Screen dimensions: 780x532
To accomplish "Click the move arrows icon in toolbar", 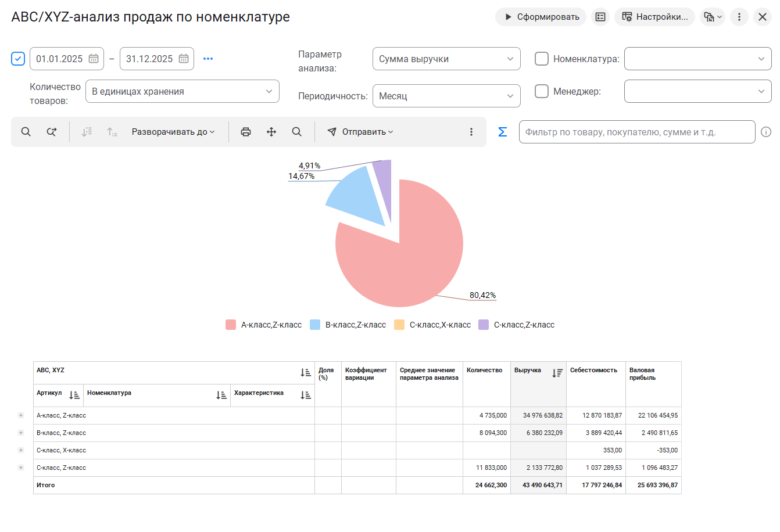I will pyautogui.click(x=271, y=132).
